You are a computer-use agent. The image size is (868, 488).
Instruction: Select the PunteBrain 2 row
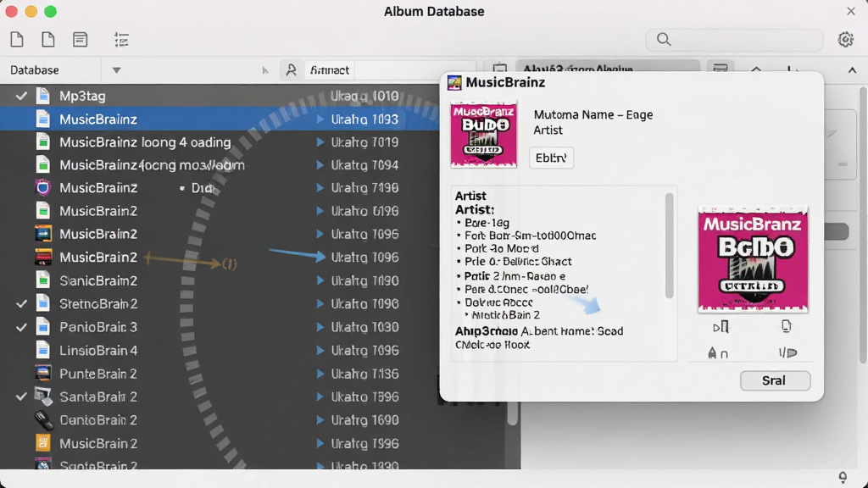[x=220, y=374]
